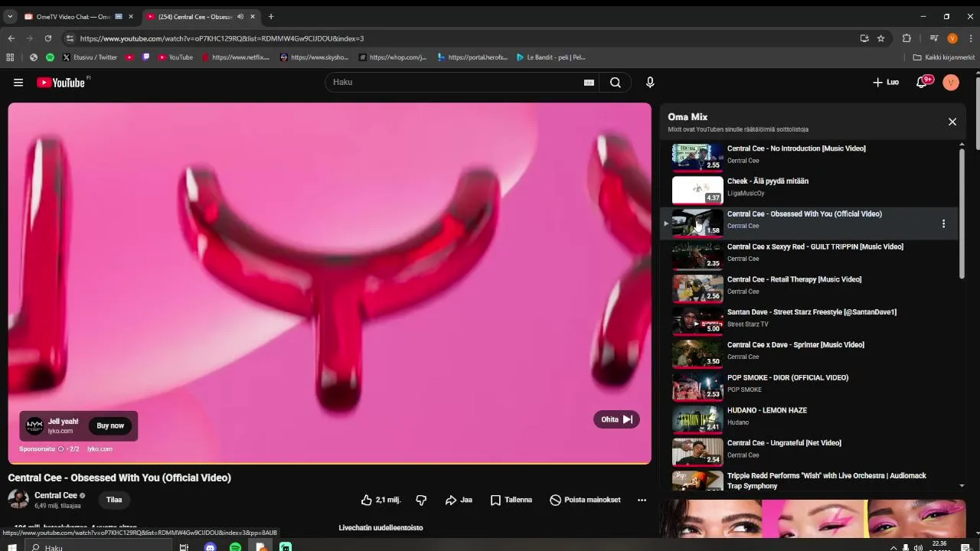
Task: Go to YouTube home via logo
Action: (x=60, y=83)
